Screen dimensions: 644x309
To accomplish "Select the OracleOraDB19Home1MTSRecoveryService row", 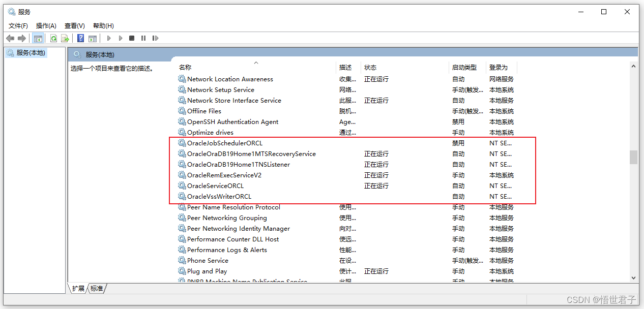I will click(x=347, y=153).
